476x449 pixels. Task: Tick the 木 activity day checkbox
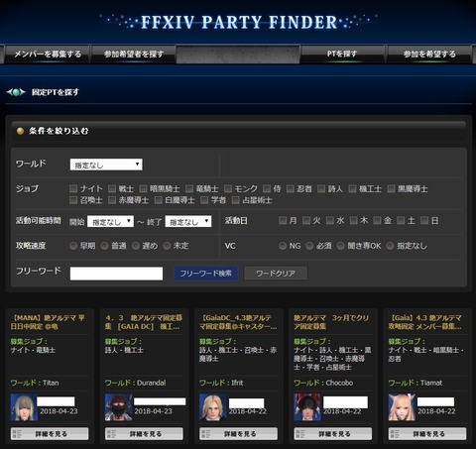[x=354, y=220]
